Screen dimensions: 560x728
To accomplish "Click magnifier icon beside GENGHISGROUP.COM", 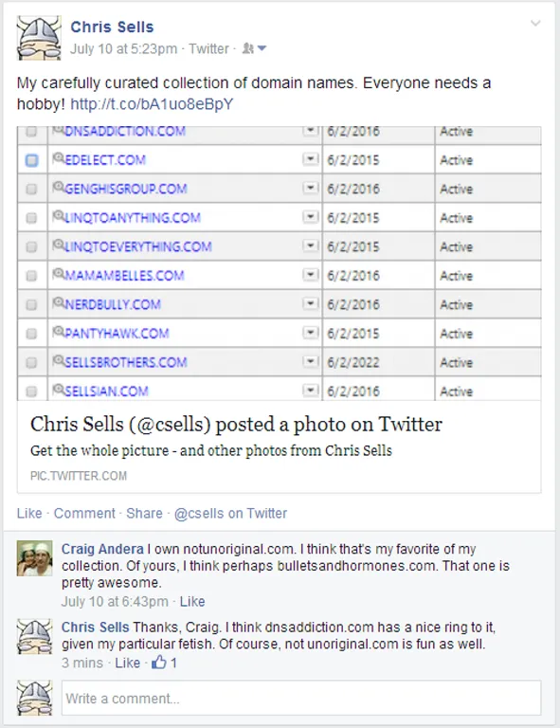I will pyautogui.click(x=59, y=187).
